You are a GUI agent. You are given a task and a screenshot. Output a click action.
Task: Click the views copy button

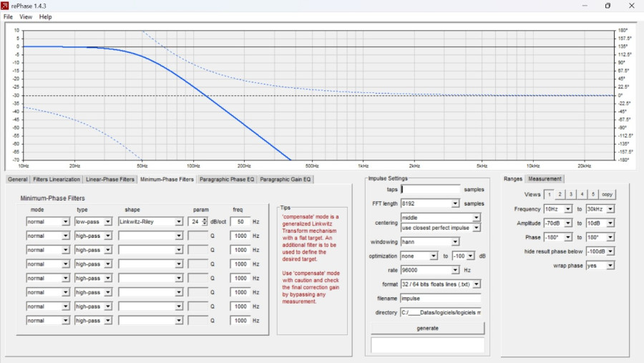click(607, 195)
